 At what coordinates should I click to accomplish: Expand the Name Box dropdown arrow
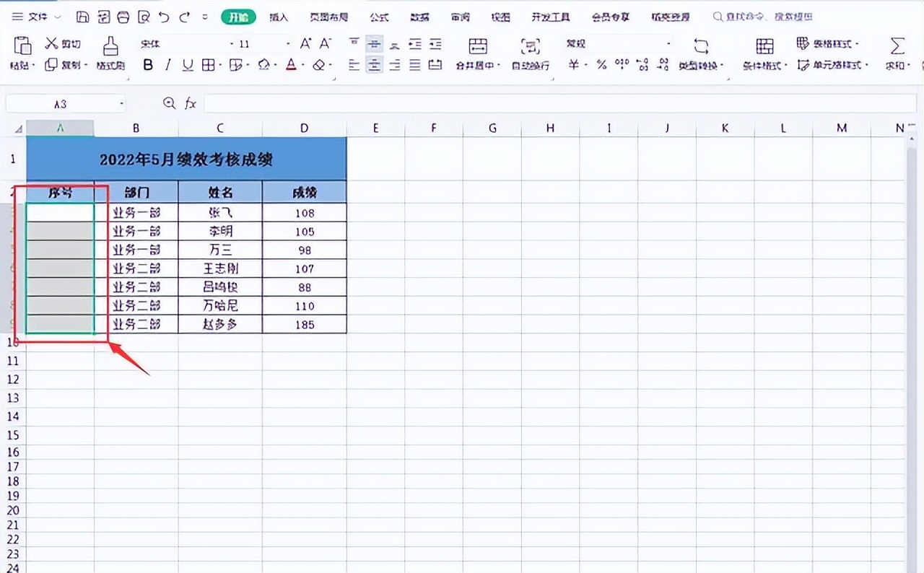pos(122,104)
